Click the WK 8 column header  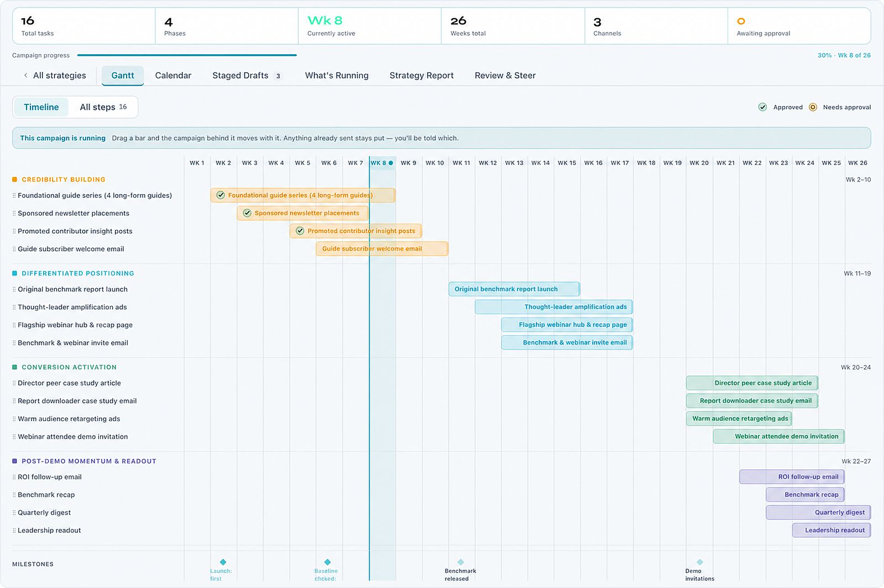click(x=382, y=163)
